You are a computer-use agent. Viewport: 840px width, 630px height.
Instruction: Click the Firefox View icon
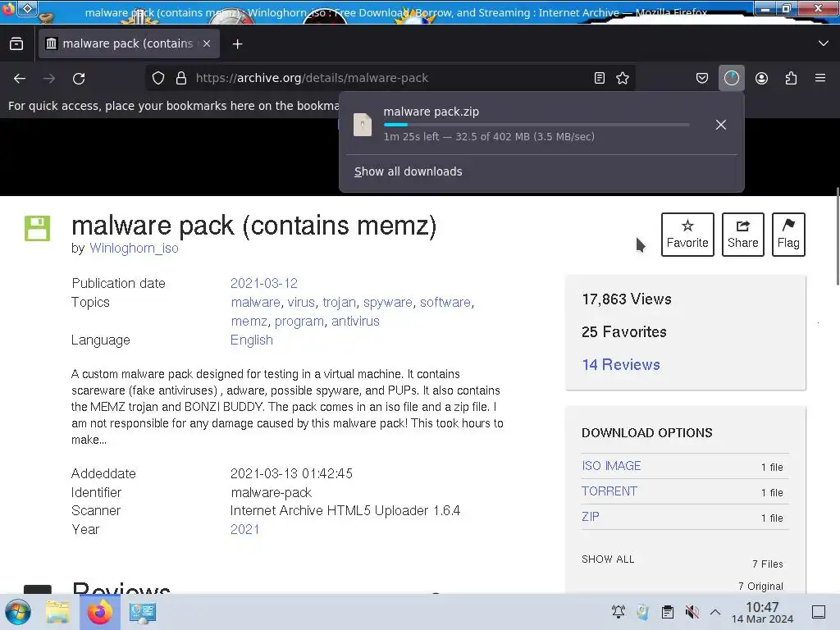point(16,44)
